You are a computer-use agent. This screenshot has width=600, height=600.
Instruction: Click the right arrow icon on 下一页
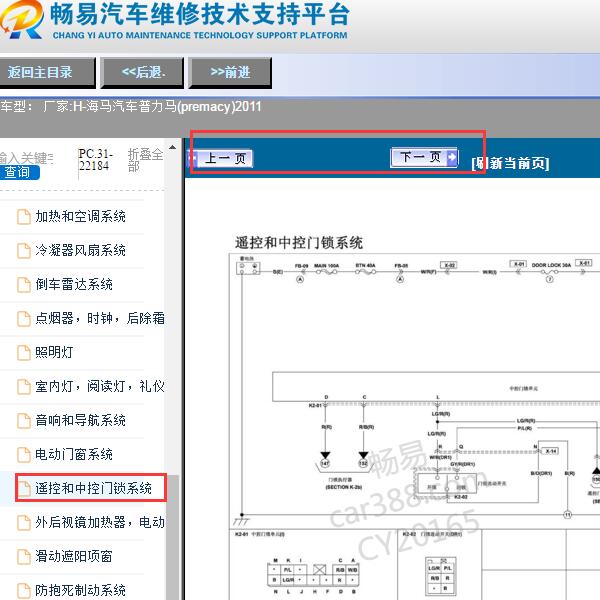452,157
